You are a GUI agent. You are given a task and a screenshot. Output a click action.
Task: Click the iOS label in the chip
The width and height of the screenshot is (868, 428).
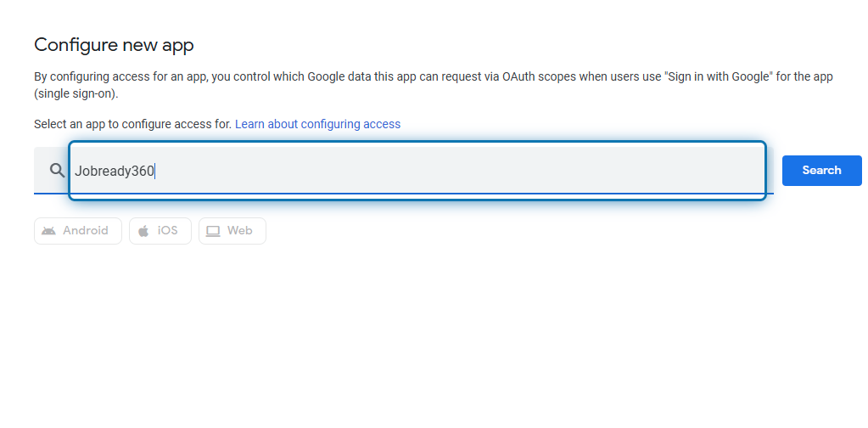tap(168, 231)
